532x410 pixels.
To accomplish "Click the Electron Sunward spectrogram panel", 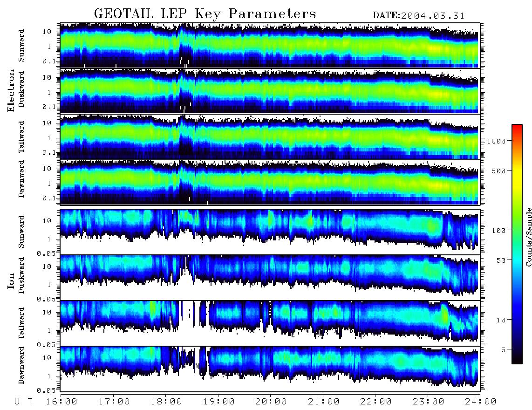I will click(270, 45).
